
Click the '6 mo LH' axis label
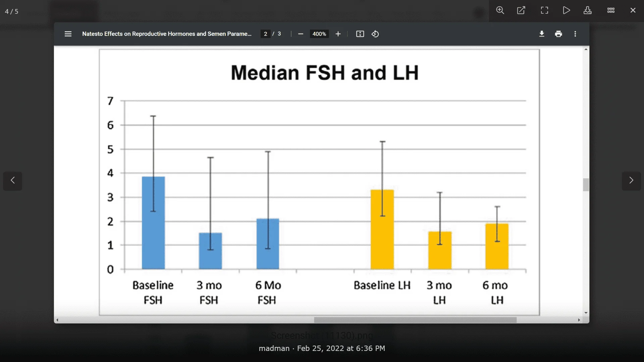click(495, 293)
